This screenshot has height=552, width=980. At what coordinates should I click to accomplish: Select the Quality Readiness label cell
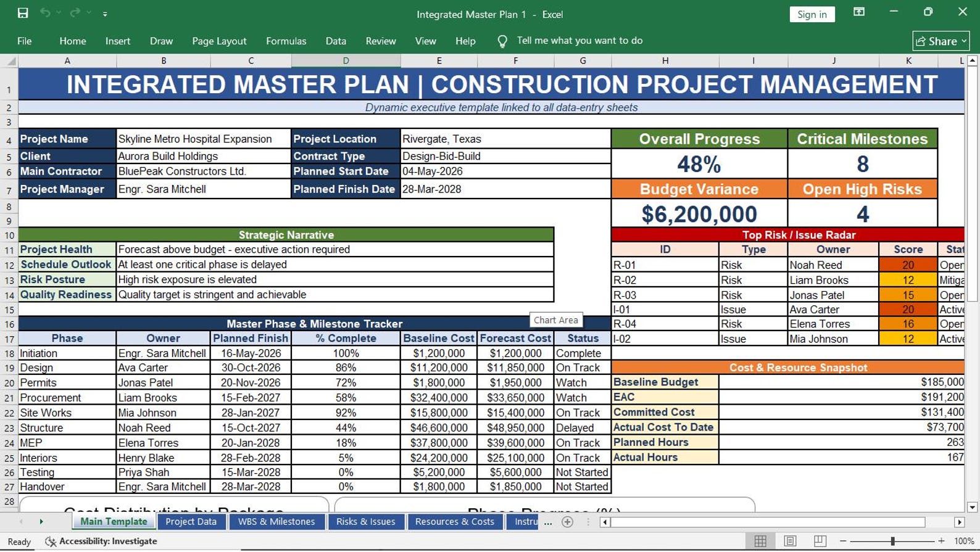(67, 294)
